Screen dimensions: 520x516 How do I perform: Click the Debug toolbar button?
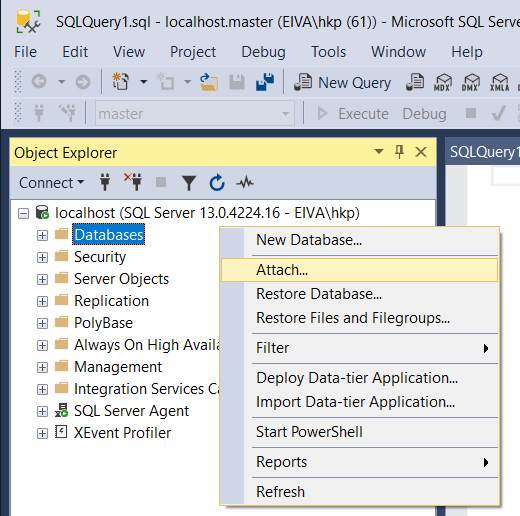point(424,114)
